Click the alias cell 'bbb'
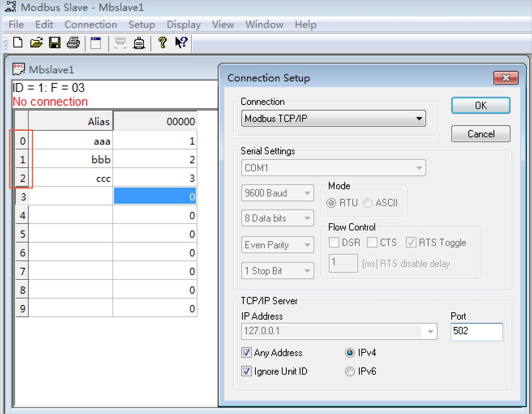This screenshot has height=414, width=532. [71, 159]
